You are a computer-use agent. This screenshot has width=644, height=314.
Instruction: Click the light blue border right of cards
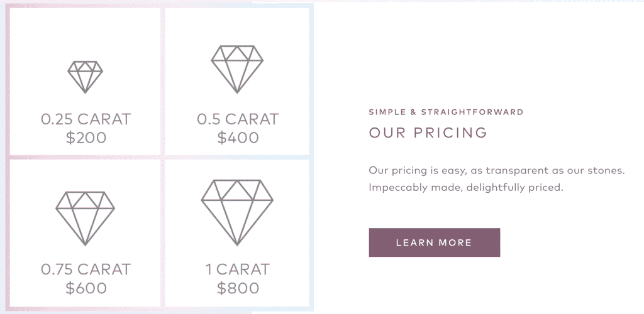click(311, 158)
